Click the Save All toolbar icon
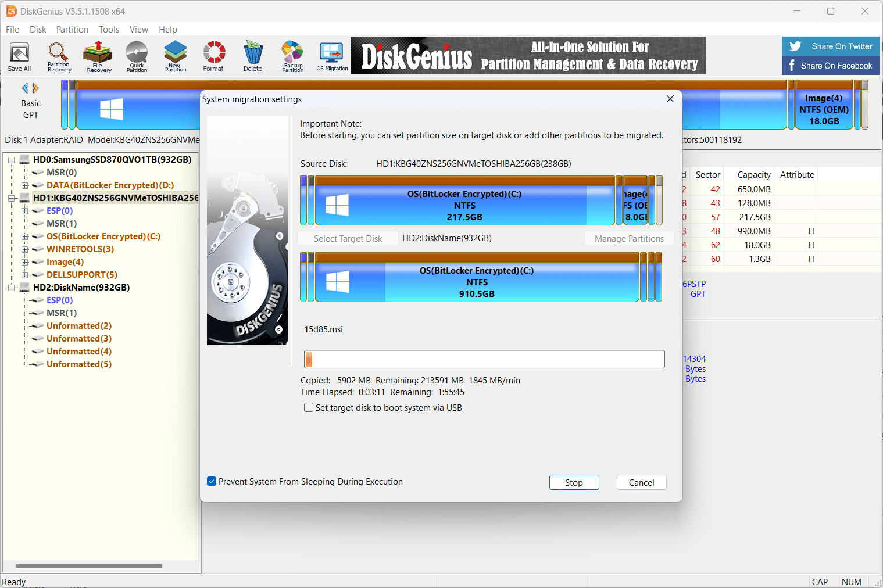 [19, 56]
